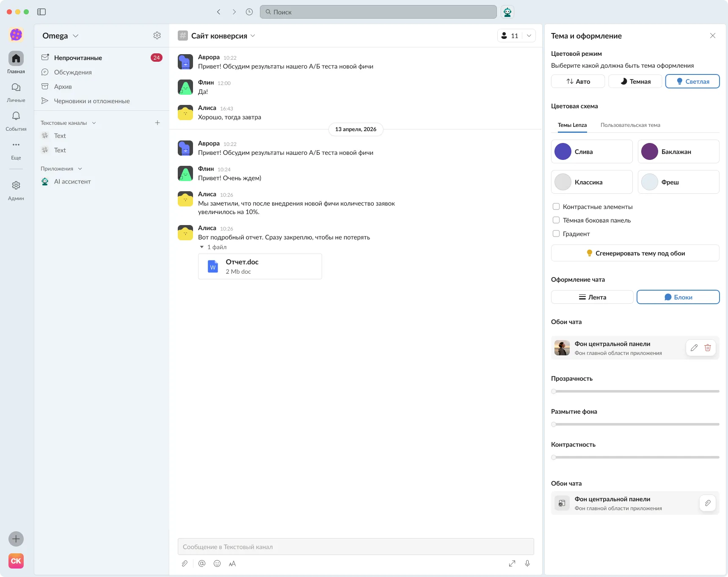728x577 pixels.
Task: Switch to Темы Lenza tab
Action: [x=572, y=125]
